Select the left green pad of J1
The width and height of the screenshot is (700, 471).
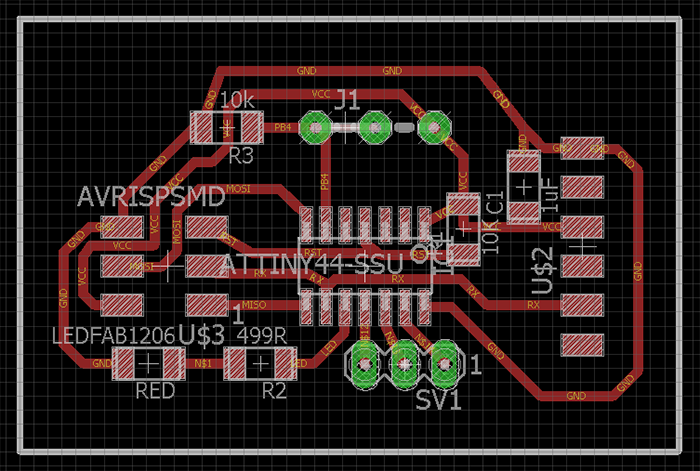pyautogui.click(x=316, y=128)
